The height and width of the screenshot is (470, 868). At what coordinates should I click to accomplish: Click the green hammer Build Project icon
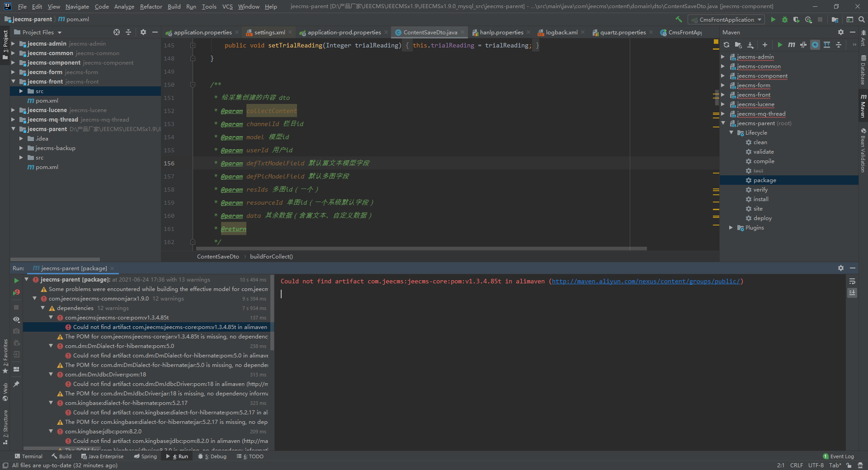coord(679,19)
